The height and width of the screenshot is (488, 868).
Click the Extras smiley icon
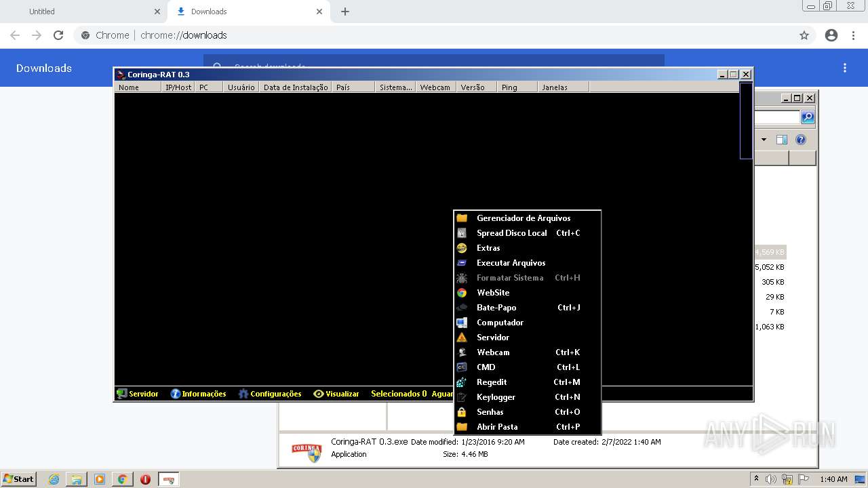(462, 248)
